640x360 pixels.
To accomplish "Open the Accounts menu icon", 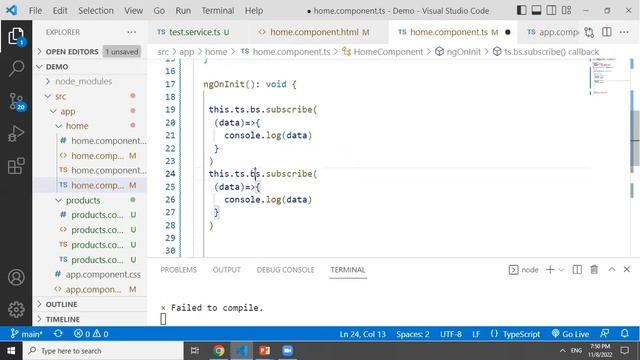I will click(x=16, y=278).
